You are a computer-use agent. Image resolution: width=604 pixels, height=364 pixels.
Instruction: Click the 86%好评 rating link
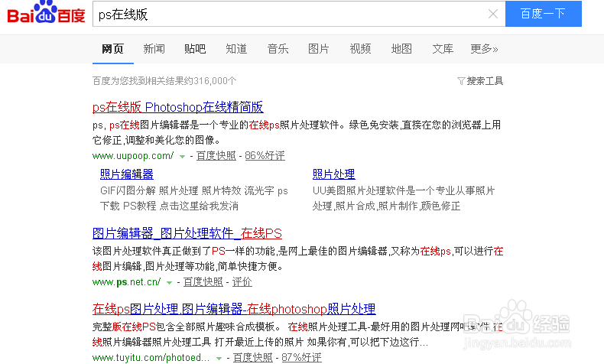pyautogui.click(x=265, y=155)
